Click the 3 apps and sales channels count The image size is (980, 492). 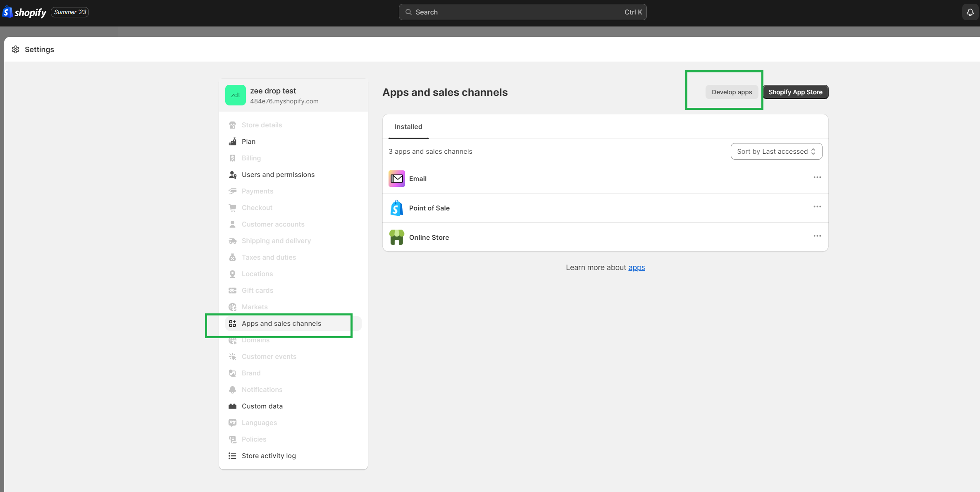click(x=430, y=152)
